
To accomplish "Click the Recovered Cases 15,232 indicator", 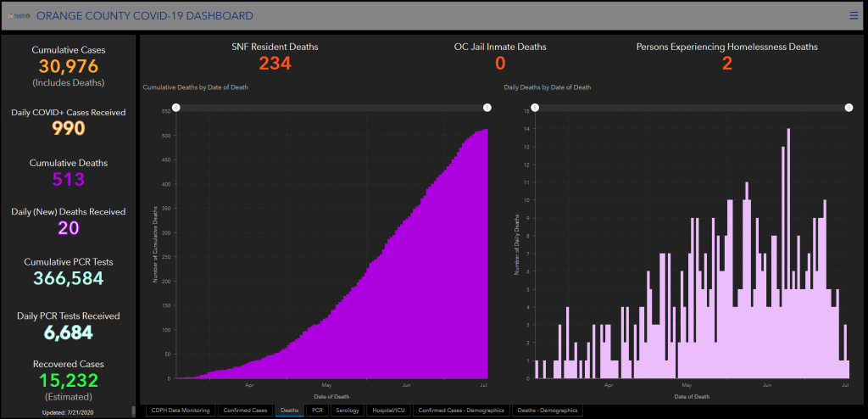I will click(68, 381).
